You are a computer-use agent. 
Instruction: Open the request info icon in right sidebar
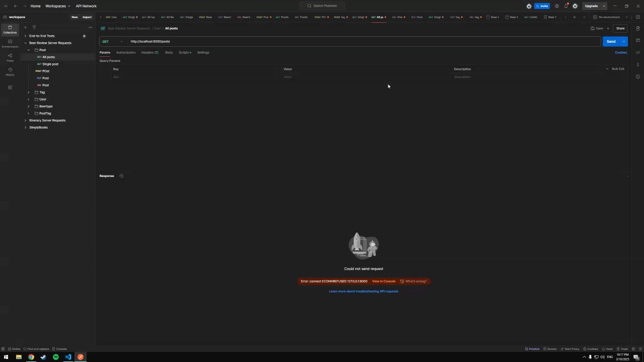click(x=638, y=76)
